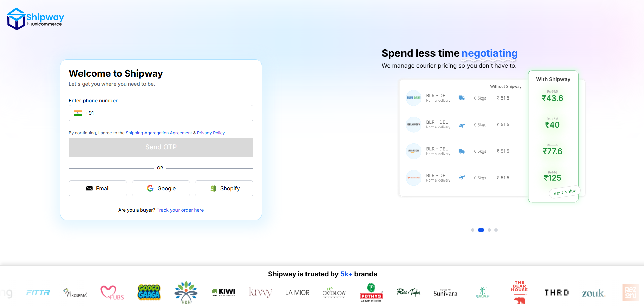
Task: Select the active second carousel dot
Action: (481, 230)
